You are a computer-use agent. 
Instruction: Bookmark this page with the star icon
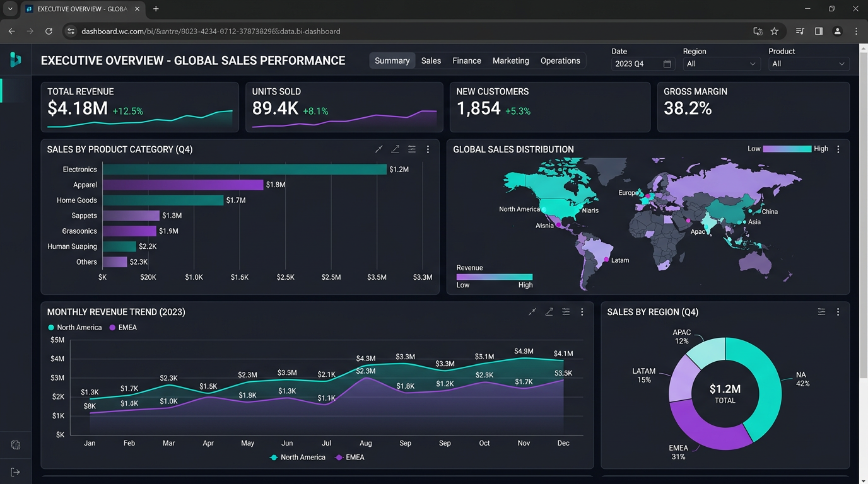click(x=775, y=32)
